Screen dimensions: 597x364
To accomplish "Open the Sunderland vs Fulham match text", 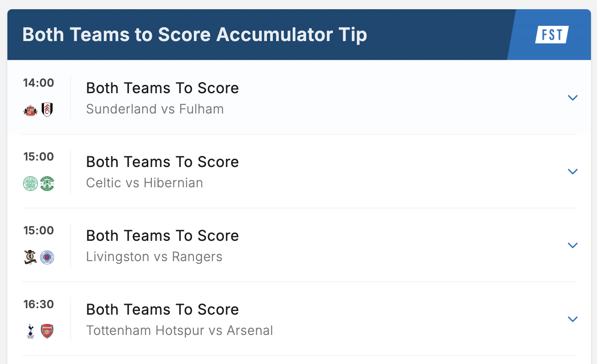I will tap(155, 109).
